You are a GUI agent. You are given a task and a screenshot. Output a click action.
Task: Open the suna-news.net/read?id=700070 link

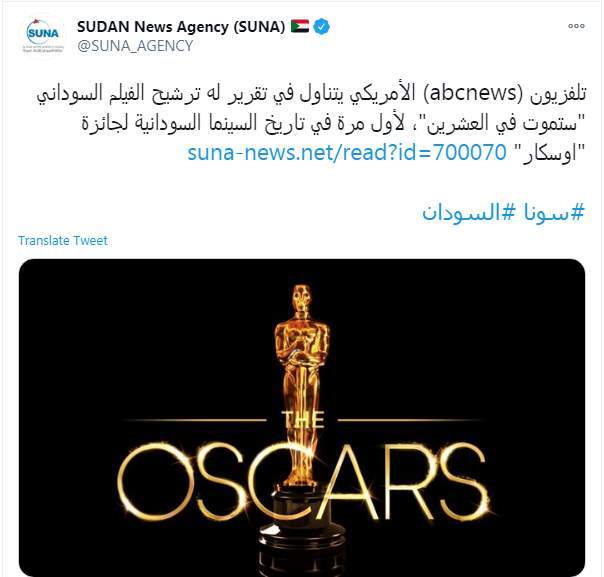click(347, 152)
